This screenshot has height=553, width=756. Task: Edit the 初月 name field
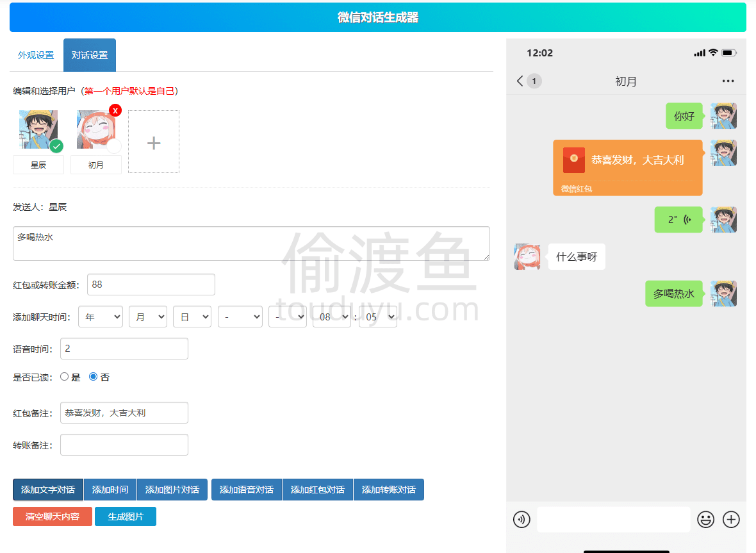[x=96, y=165]
